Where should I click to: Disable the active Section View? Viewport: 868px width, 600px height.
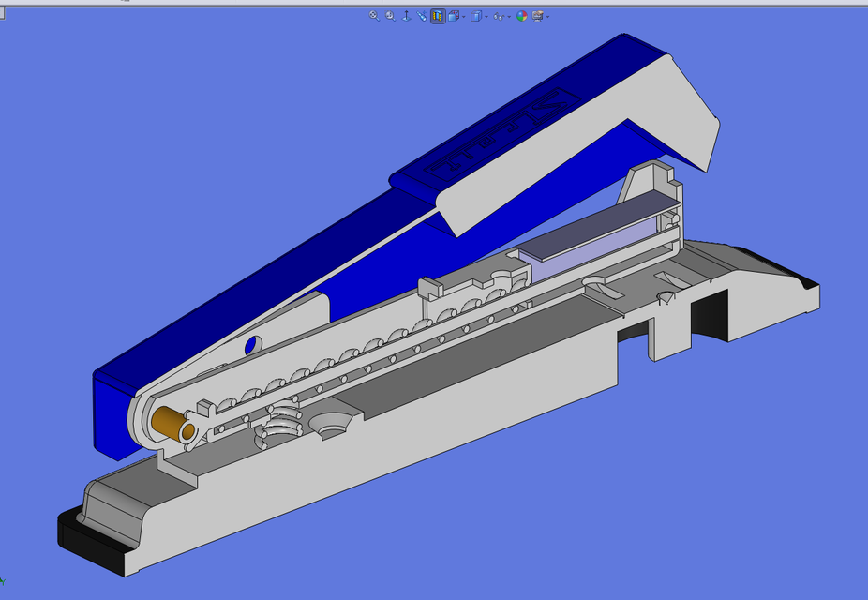pyautogui.click(x=438, y=15)
